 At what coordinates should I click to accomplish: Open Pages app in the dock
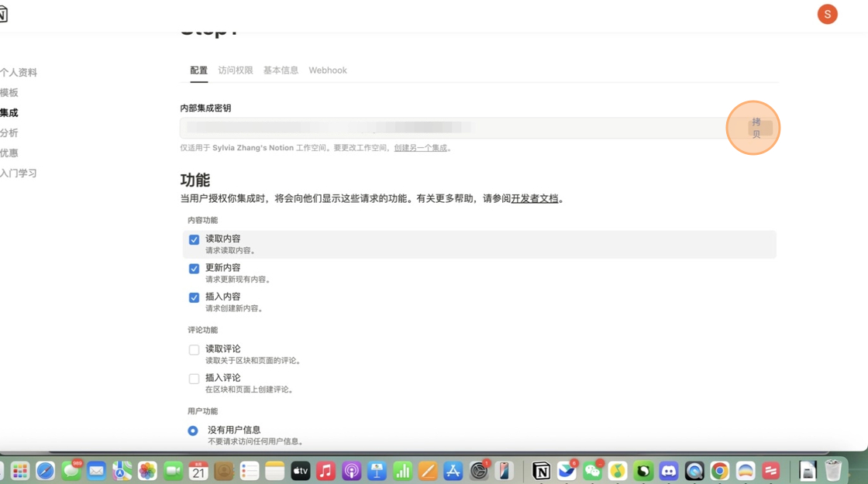click(x=427, y=472)
